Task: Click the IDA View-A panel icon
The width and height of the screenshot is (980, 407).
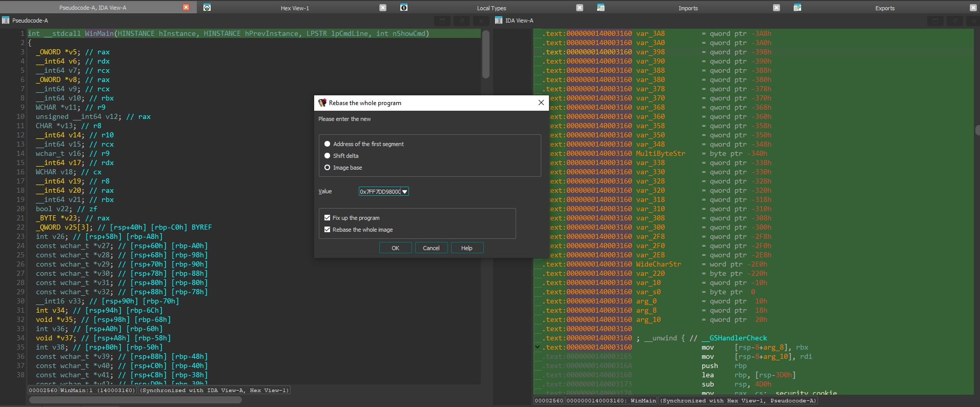Action: click(x=499, y=21)
